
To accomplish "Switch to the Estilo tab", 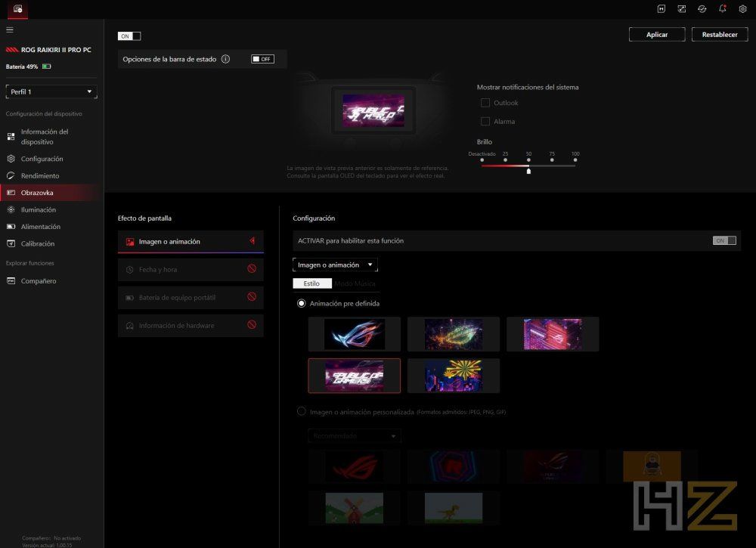I will (312, 283).
